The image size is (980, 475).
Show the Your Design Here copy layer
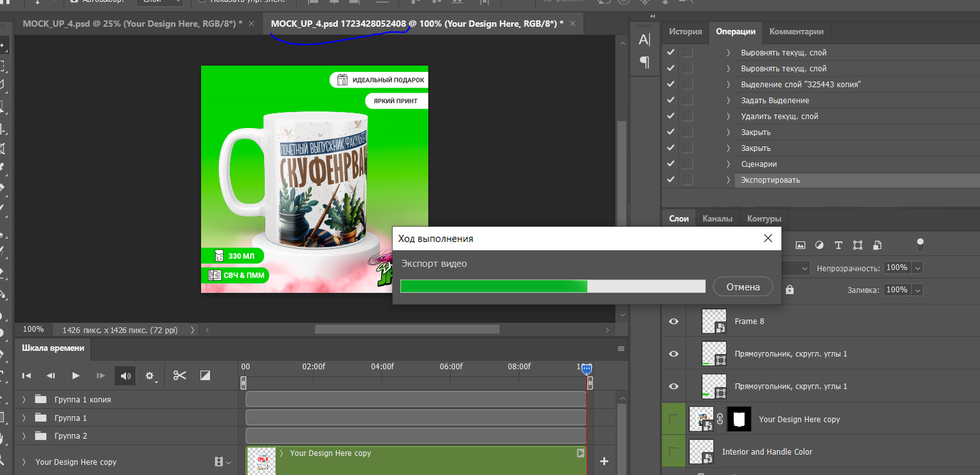674,419
